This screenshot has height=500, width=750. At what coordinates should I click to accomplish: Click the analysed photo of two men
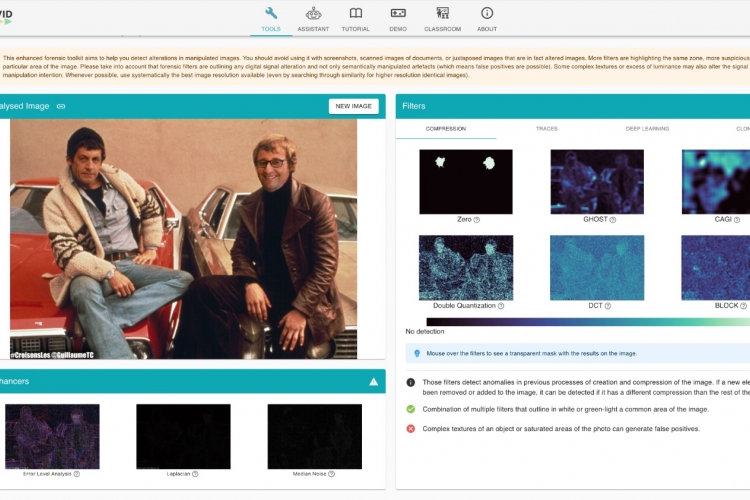[183, 238]
